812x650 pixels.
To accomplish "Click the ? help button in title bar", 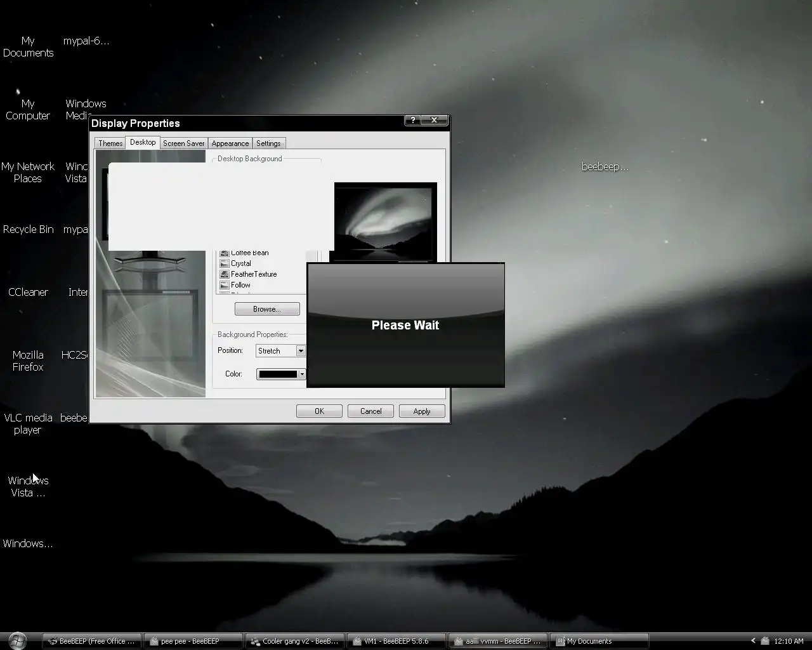I will [412, 120].
